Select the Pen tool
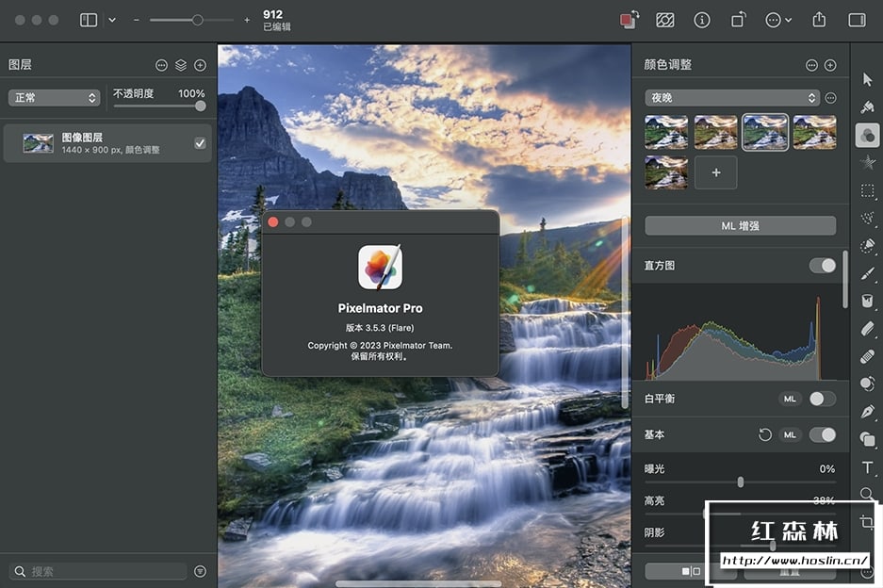883x588 pixels. [867, 412]
